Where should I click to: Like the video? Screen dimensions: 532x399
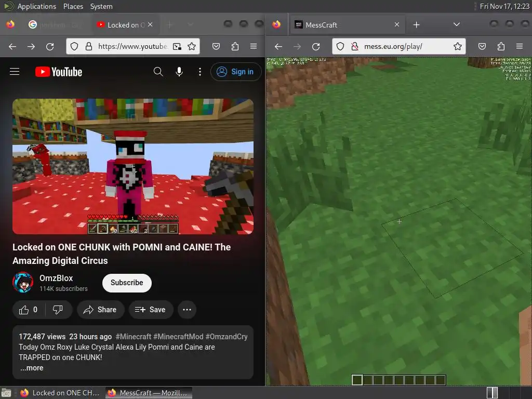tap(29, 310)
